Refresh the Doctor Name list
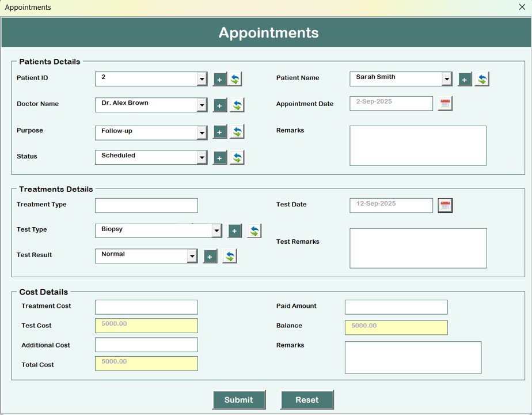Screen dimensions: 532x415 [237, 105]
